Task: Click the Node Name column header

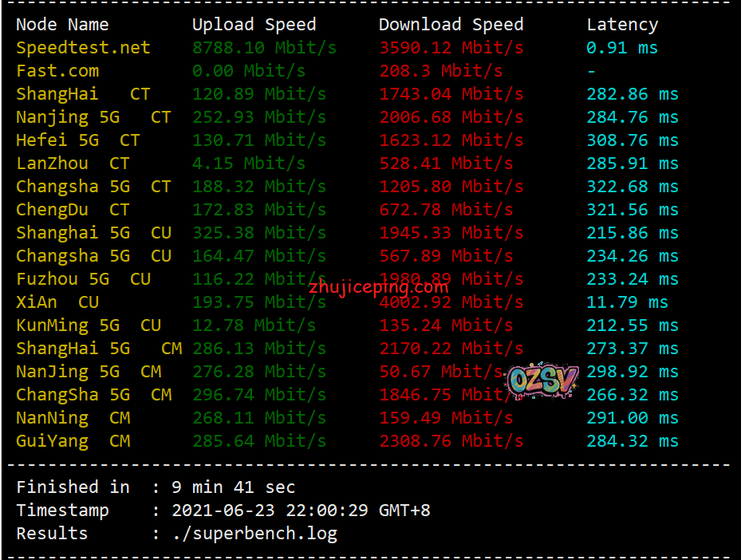Action: pos(62,25)
